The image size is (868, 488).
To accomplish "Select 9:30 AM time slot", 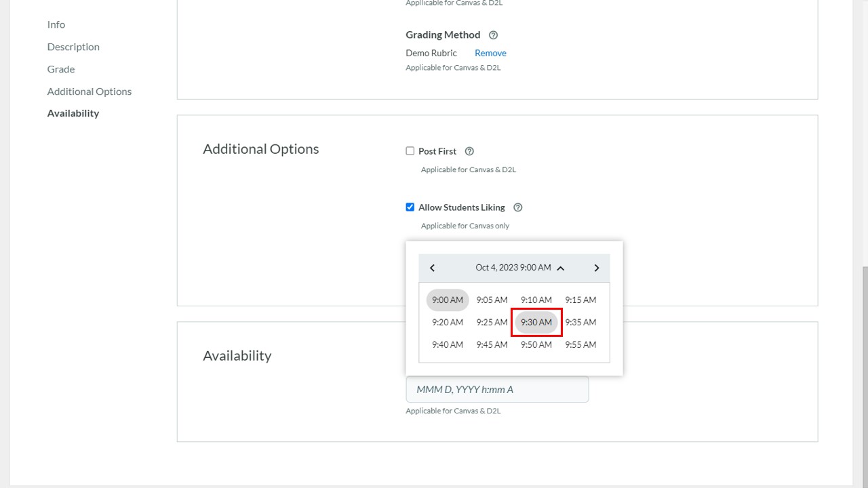I will [x=536, y=323].
